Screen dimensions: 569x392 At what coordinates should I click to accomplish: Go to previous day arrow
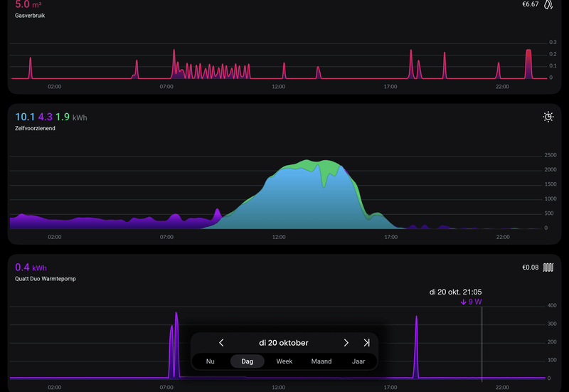[x=221, y=343]
